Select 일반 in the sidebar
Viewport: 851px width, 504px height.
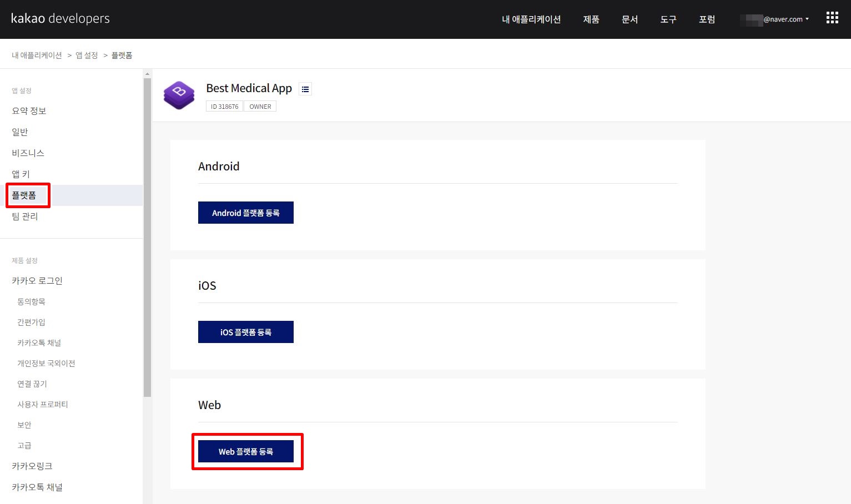[x=20, y=132]
